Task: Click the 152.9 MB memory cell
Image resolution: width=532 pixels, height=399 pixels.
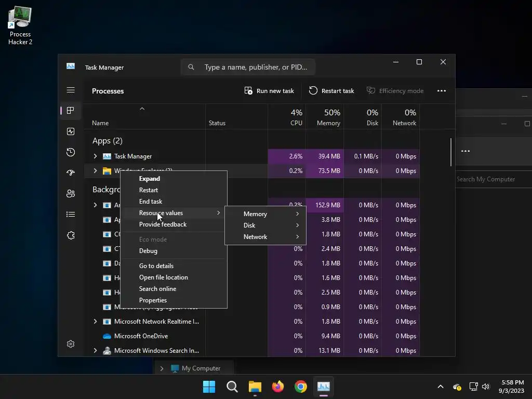Action: click(x=325, y=205)
